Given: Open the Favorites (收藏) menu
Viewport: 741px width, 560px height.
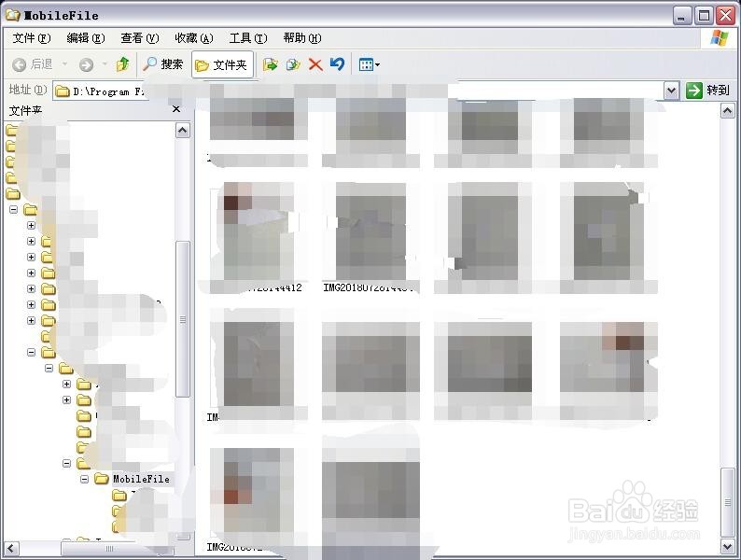Looking at the screenshot, I should click(194, 38).
